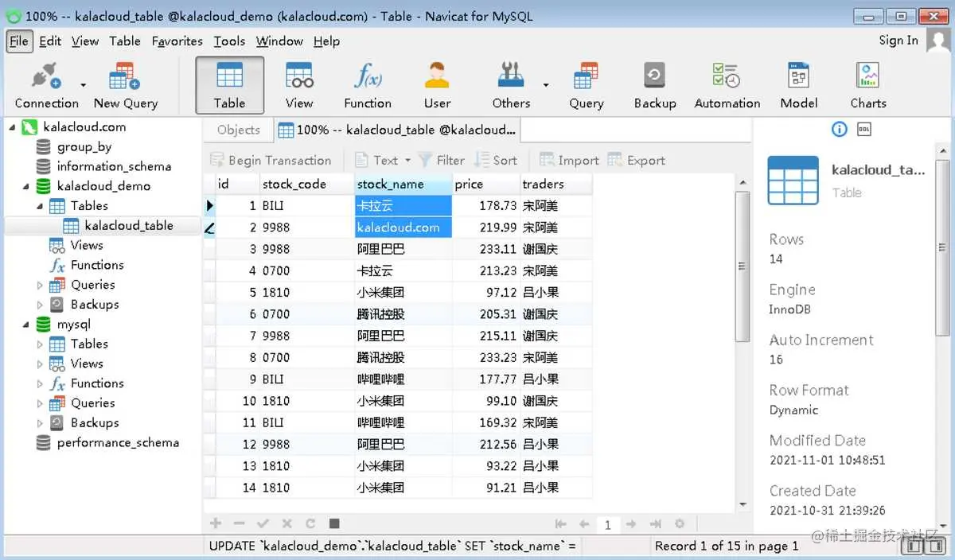This screenshot has width=955, height=560.
Task: Go to first page arrow icon
Action: [x=560, y=524]
